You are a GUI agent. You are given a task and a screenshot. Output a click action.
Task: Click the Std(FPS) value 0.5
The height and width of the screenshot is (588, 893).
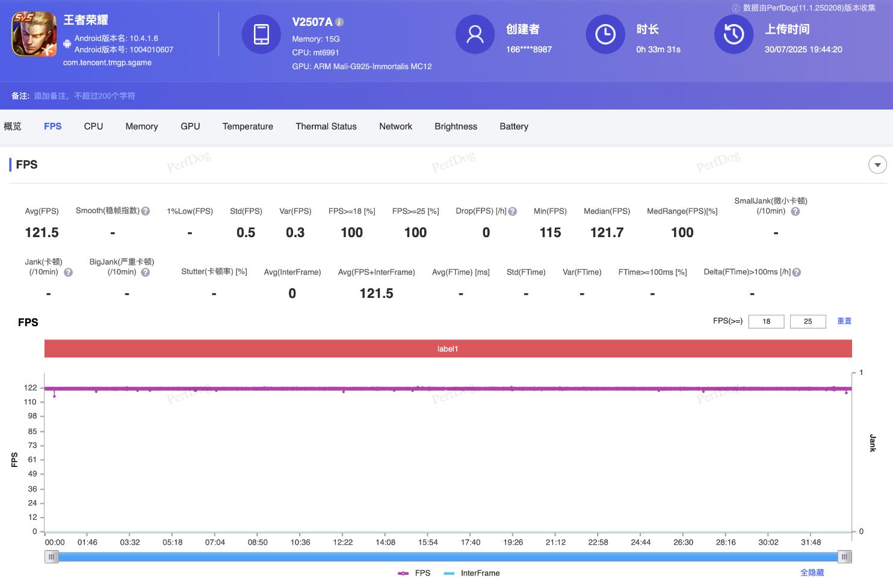pos(246,232)
